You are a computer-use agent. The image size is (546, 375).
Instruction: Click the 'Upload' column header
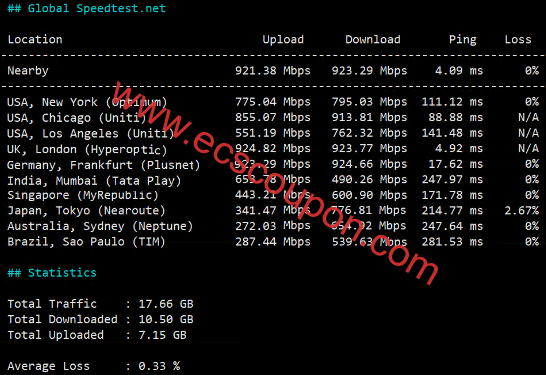[283, 40]
